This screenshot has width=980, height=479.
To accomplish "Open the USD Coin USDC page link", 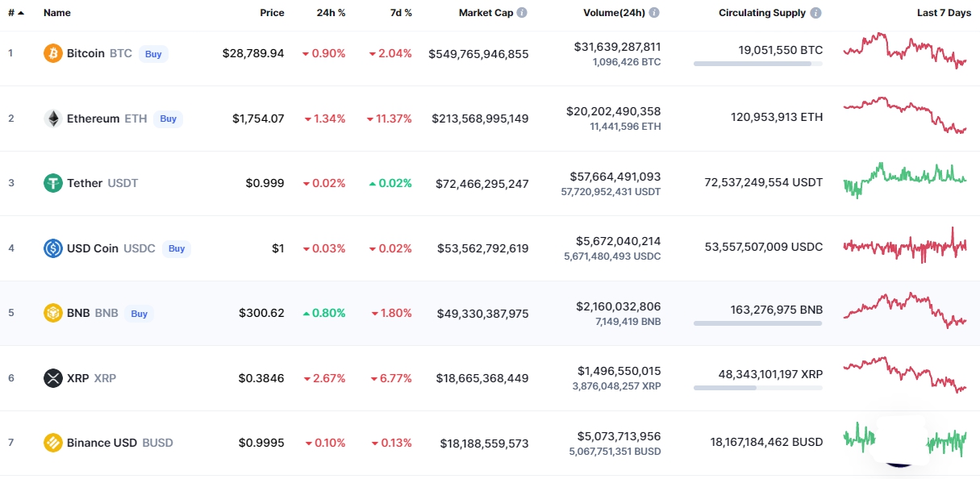I will click(111, 248).
